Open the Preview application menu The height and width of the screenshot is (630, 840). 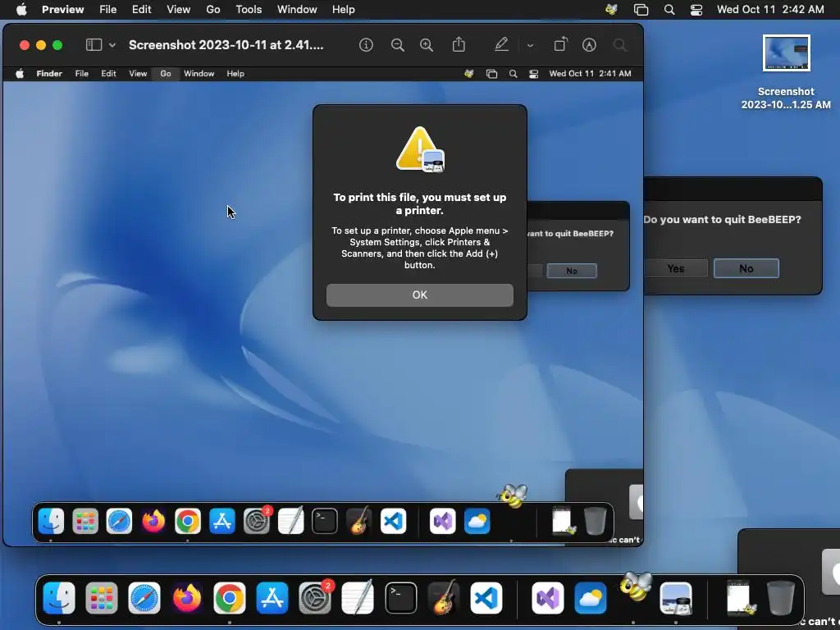[x=62, y=9]
